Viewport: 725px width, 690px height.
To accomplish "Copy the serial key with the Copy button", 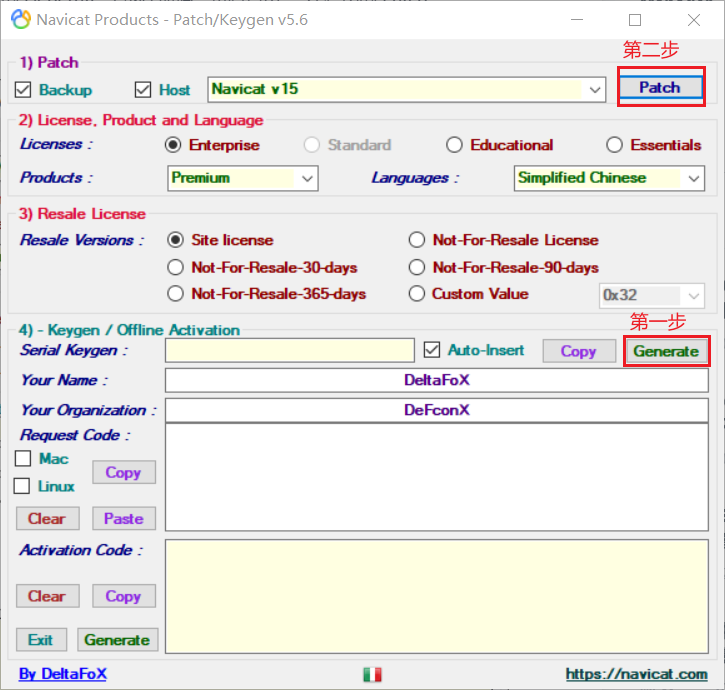I will pos(579,351).
